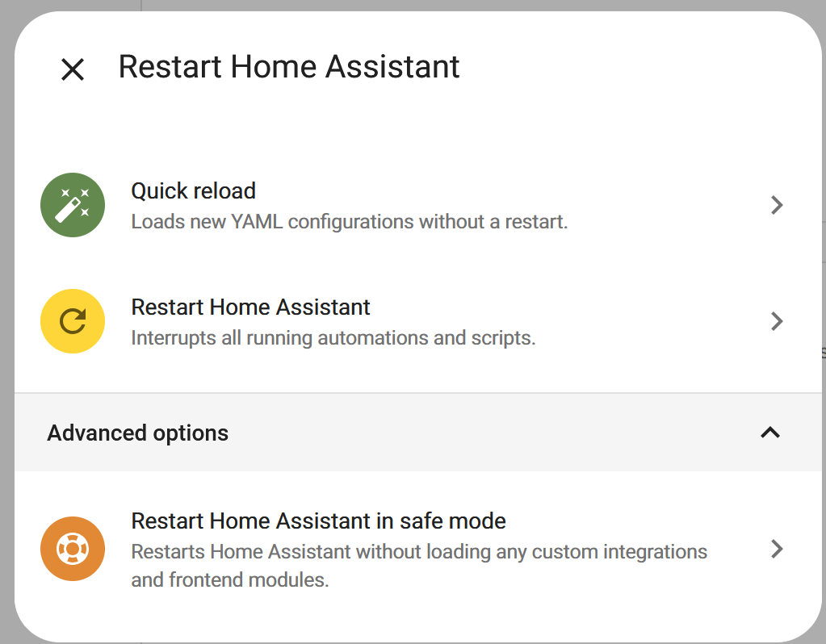Viewport: 826px width, 644px height.
Task: Select the Quick reload option title
Action: point(194,191)
